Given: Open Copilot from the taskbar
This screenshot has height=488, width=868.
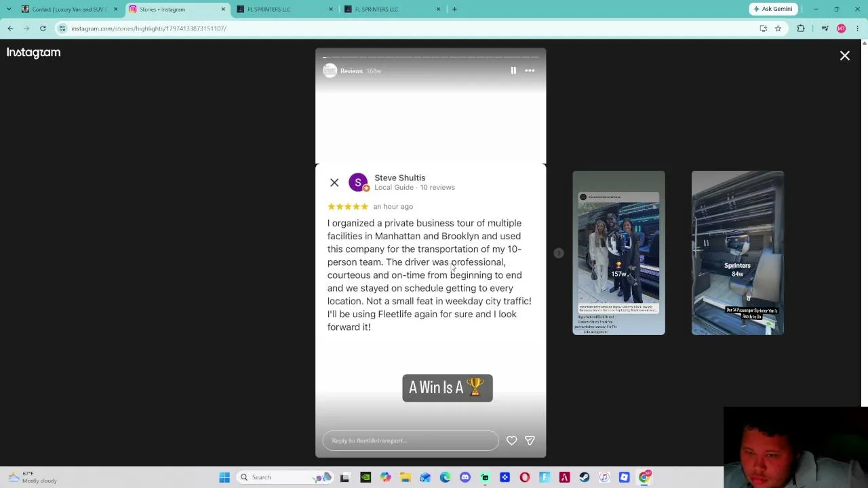Looking at the screenshot, I should tap(385, 477).
